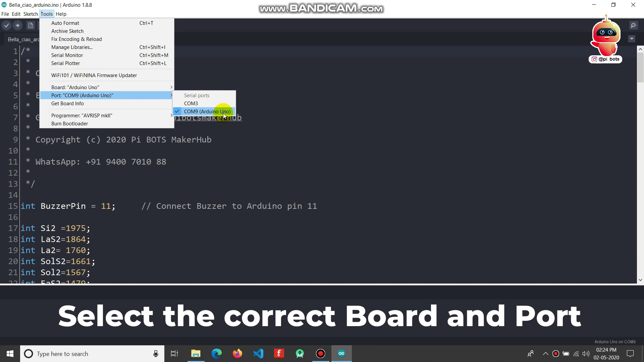This screenshot has width=644, height=362.
Task: Click Auto Format menu item
Action: [65, 22]
